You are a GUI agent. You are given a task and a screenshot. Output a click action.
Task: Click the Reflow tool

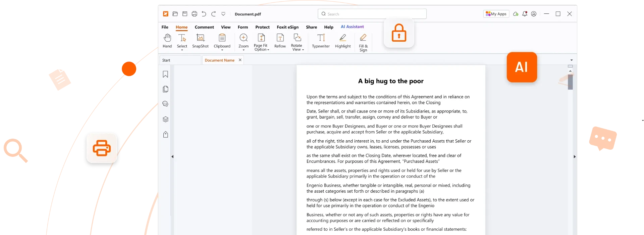pos(280,41)
